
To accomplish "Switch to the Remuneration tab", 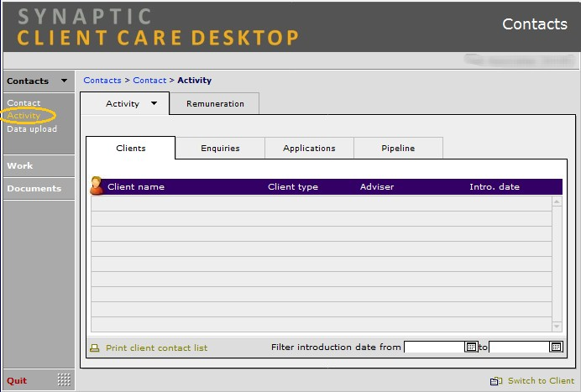I will point(215,104).
